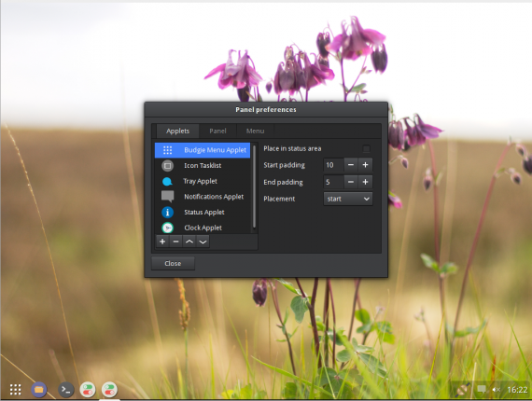Viewport: 532px width, 401px height.
Task: Select Clock Applet in the list
Action: click(203, 228)
